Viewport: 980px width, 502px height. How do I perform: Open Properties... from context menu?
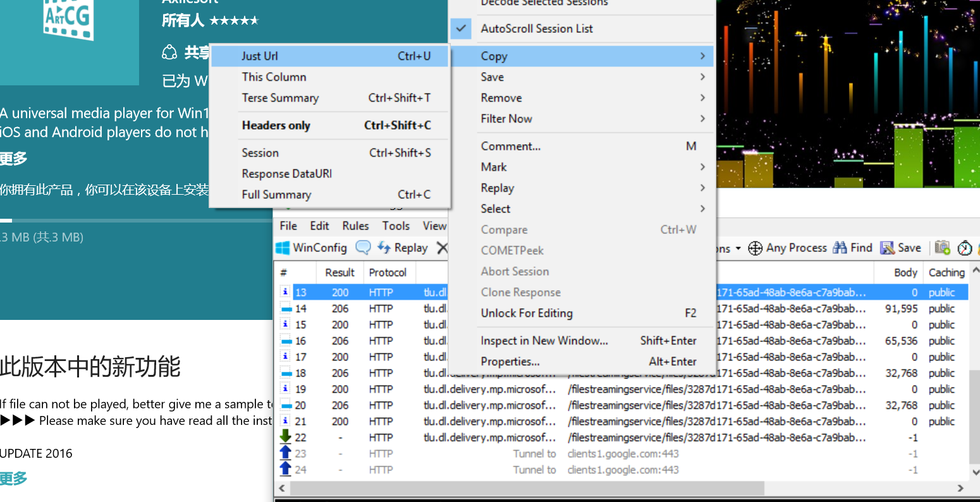pyautogui.click(x=582, y=361)
